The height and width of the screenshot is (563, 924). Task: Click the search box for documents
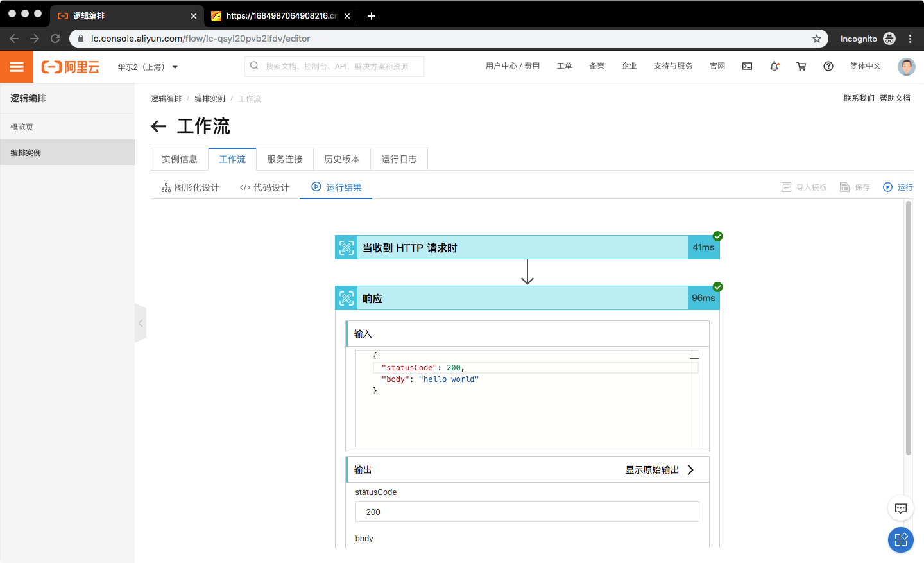334,66
